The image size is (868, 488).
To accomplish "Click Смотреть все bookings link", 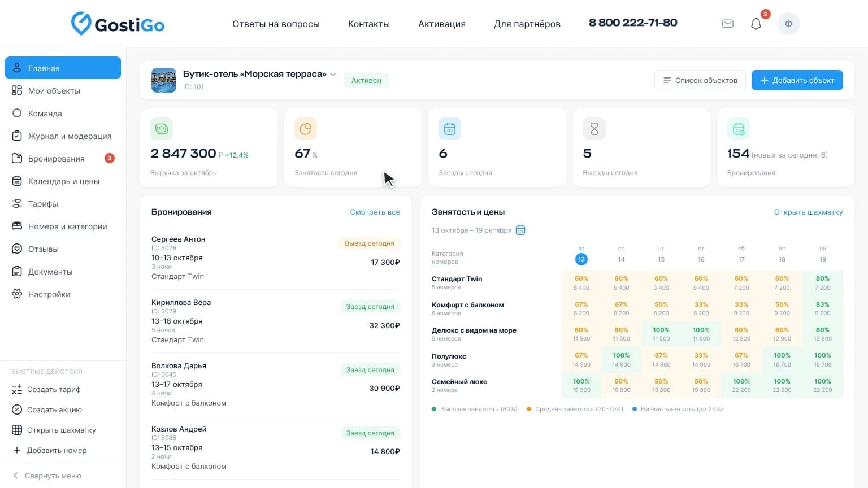I will coord(375,212).
